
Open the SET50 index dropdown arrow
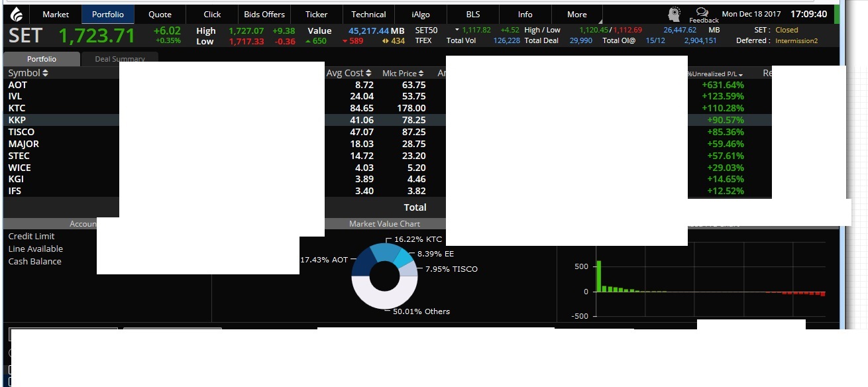pyautogui.click(x=457, y=30)
